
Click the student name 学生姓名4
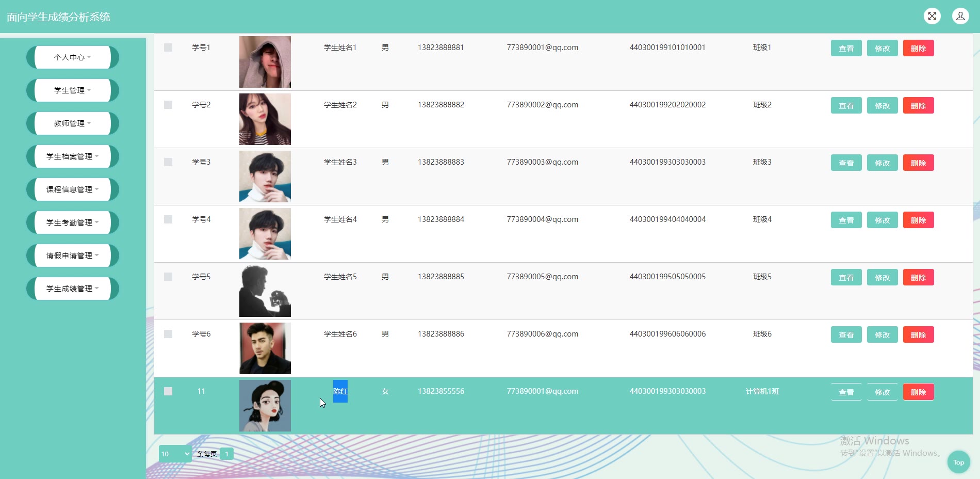(x=340, y=219)
